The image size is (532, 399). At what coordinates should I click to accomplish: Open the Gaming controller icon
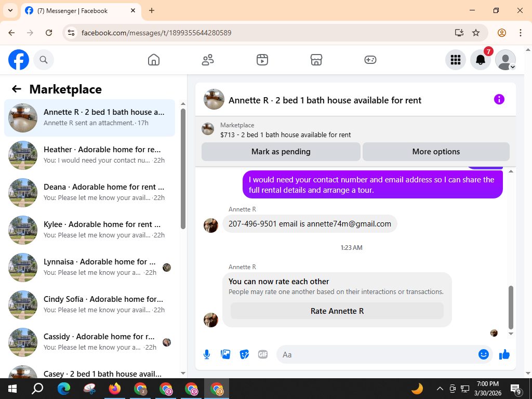coord(370,60)
